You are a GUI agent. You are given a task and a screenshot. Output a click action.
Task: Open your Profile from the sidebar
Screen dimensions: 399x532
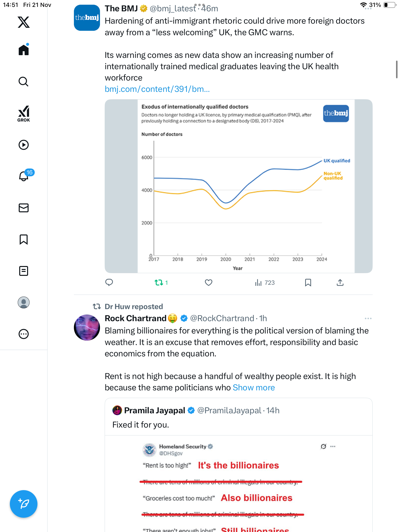tap(24, 302)
